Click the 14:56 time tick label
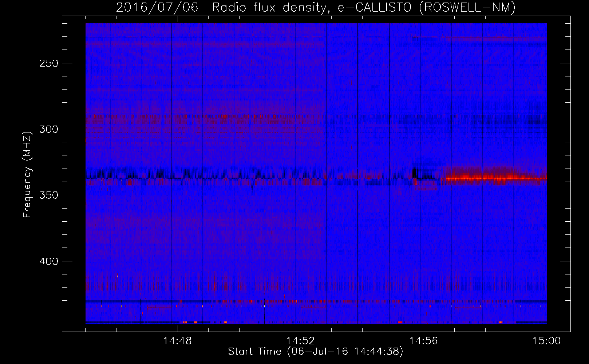 pyautogui.click(x=424, y=341)
